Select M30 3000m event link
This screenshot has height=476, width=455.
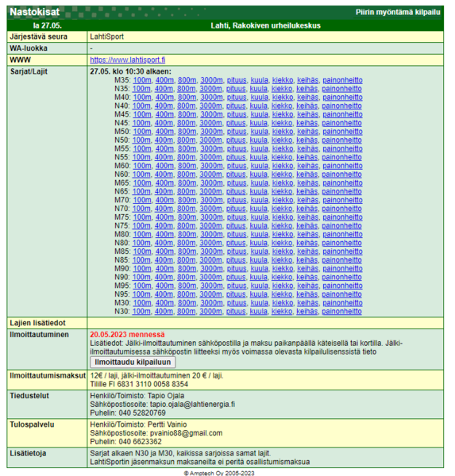click(211, 303)
